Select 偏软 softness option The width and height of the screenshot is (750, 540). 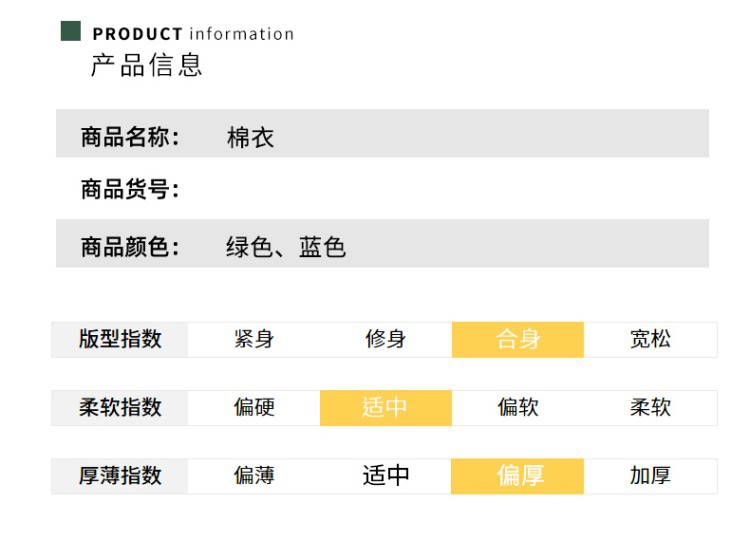click(x=518, y=408)
